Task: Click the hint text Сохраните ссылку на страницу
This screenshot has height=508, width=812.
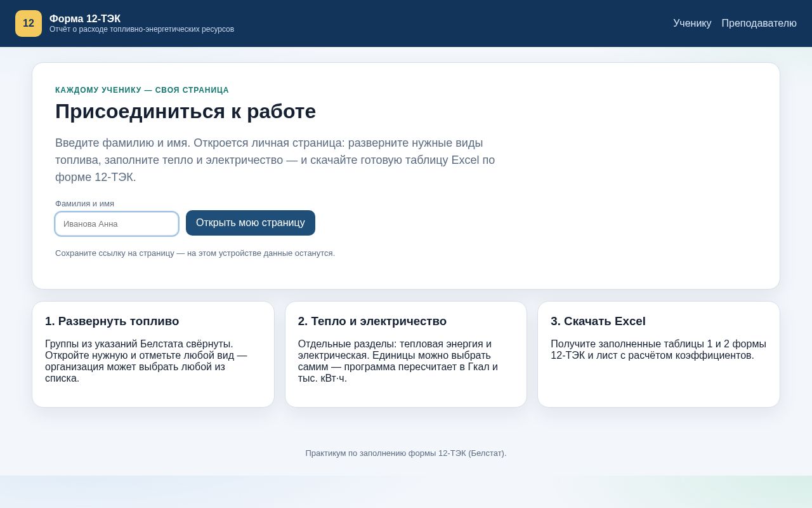Action: [195, 253]
